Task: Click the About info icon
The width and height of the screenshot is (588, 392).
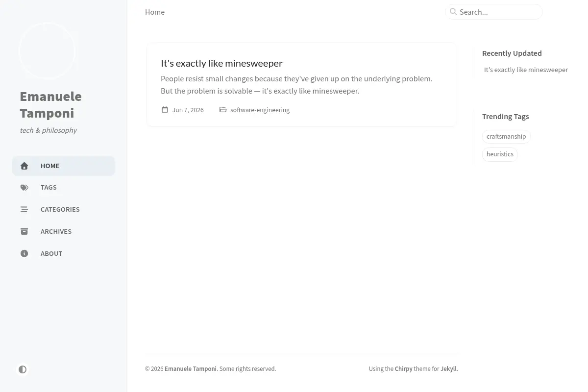Action: pos(24,253)
